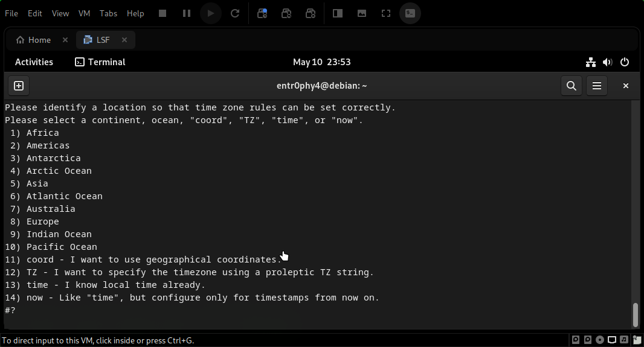Click the Stop (power off) VM button

pyautogui.click(x=163, y=13)
